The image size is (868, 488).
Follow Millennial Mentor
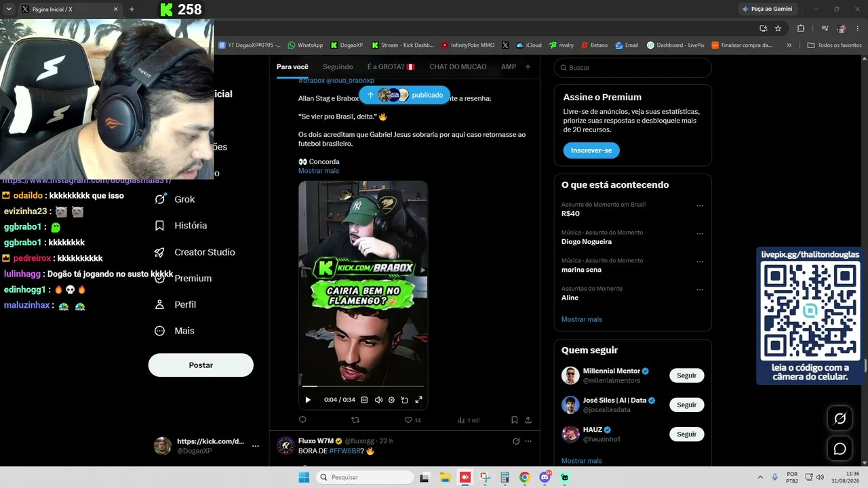pyautogui.click(x=687, y=375)
